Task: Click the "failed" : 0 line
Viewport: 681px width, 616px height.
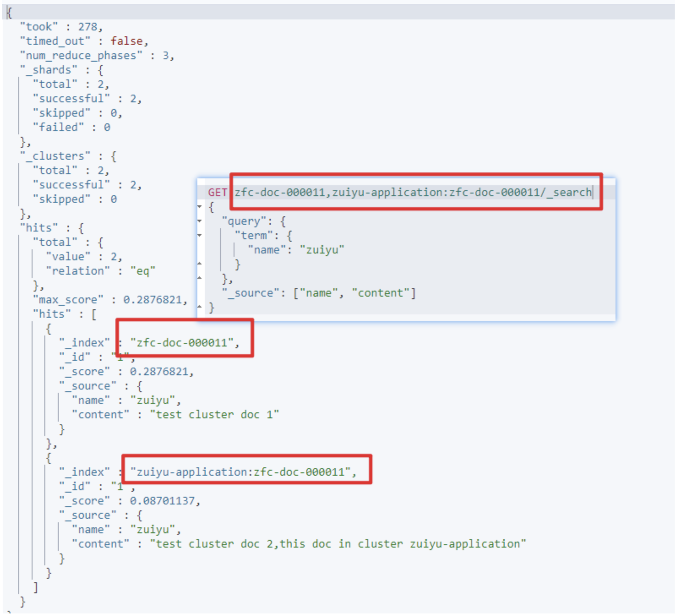Action: click(71, 128)
